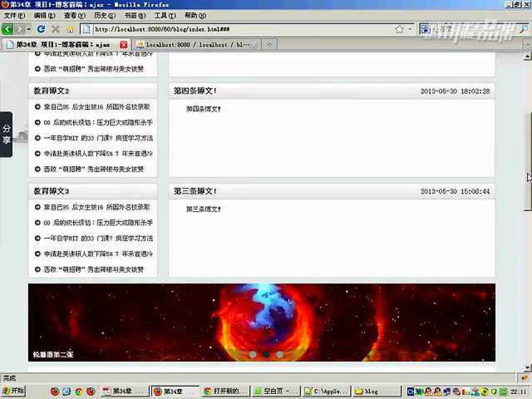This screenshot has width=532, height=399.
Task: Open the 工具 menu
Action: pos(165,16)
